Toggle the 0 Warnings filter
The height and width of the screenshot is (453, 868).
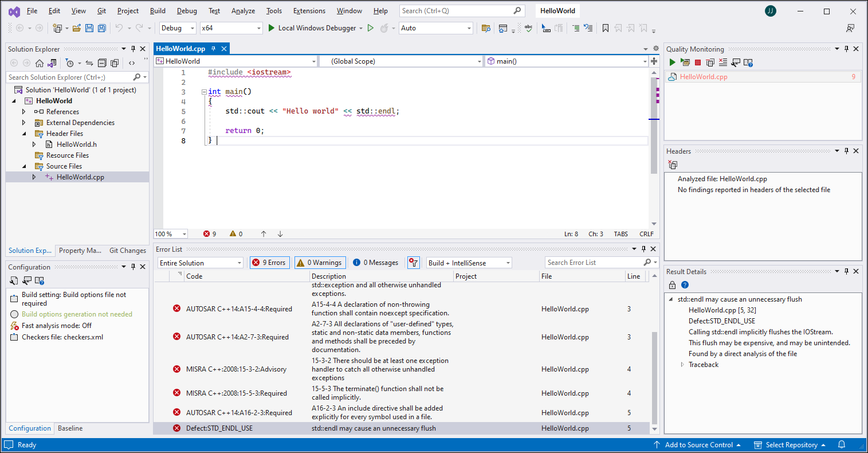(x=320, y=262)
